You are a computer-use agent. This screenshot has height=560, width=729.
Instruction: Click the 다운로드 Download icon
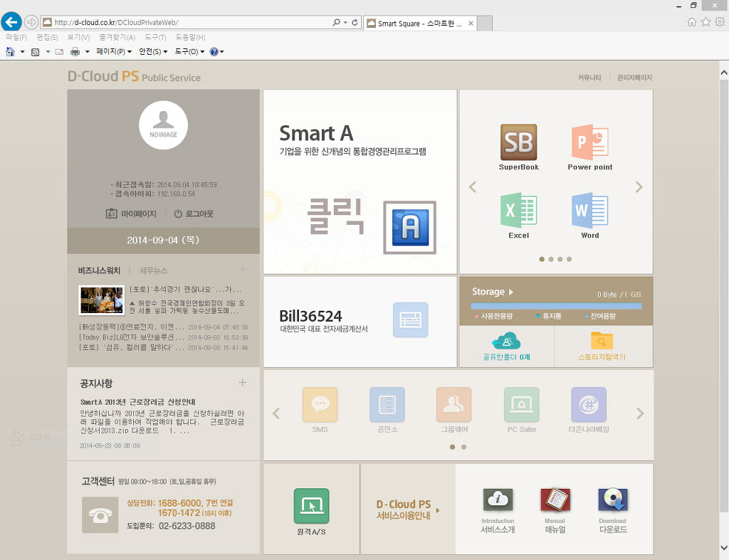click(612, 501)
